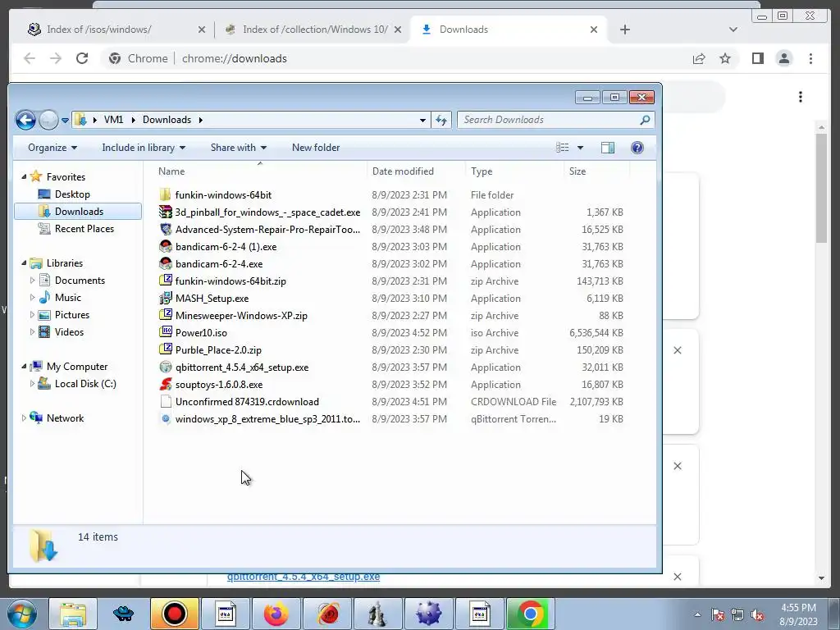Expand the Music library node
The height and width of the screenshot is (630, 840).
pyautogui.click(x=32, y=297)
